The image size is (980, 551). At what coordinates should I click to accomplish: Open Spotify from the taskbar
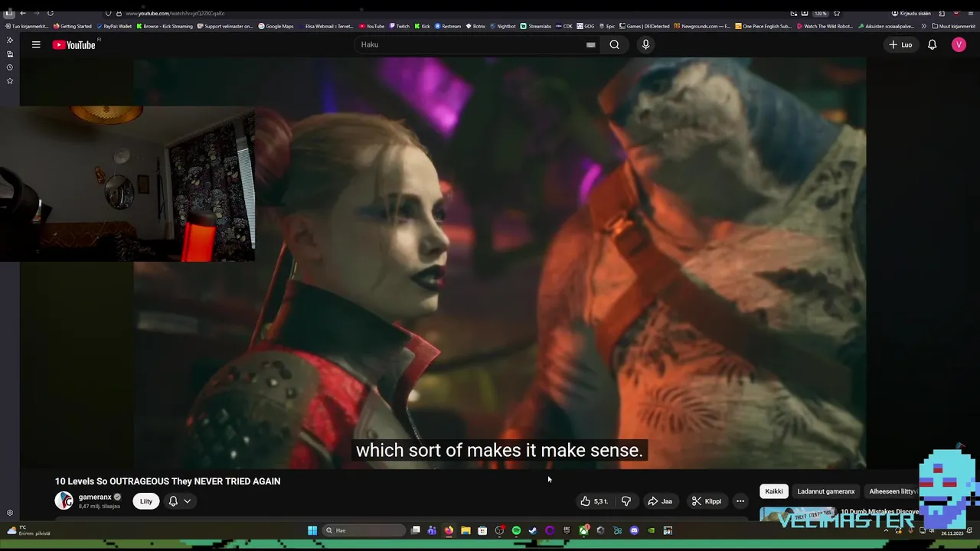[516, 530]
